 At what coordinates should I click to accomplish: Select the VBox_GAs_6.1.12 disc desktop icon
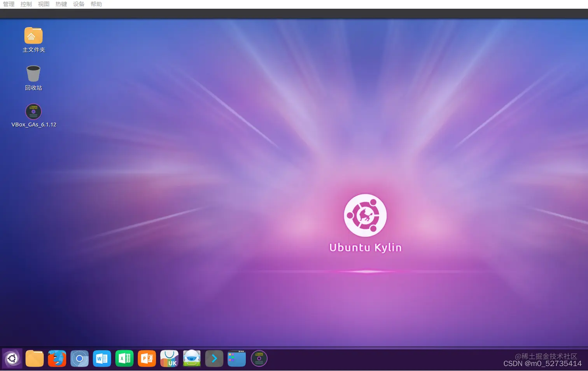33,111
